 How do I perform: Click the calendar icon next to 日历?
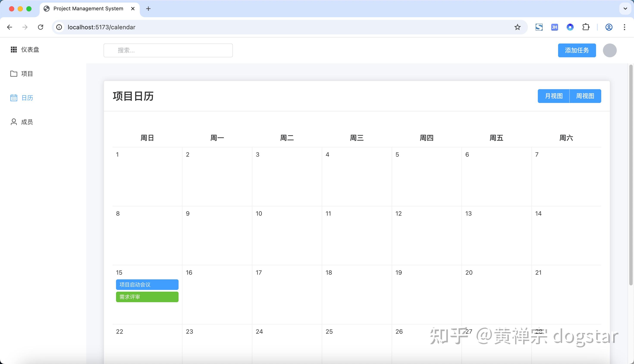14,98
